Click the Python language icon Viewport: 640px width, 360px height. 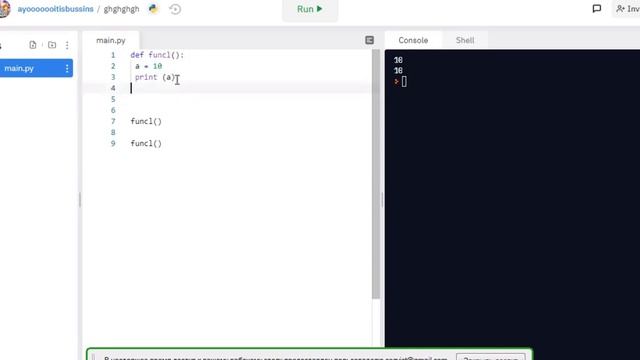[153, 9]
